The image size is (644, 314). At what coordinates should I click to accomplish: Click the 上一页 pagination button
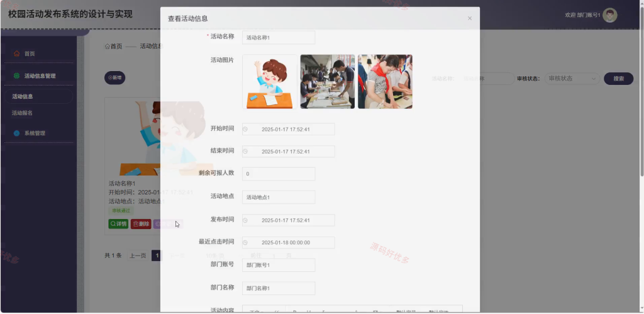click(138, 255)
